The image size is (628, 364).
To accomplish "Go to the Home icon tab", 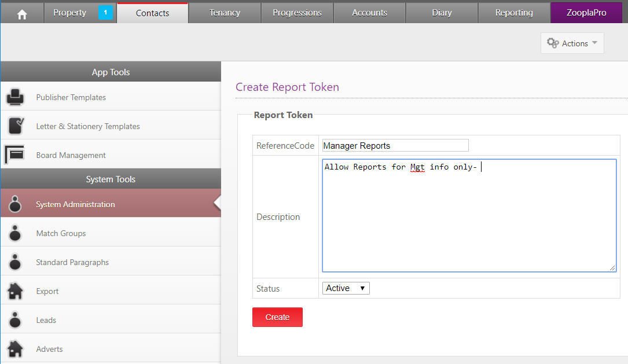I will [22, 13].
